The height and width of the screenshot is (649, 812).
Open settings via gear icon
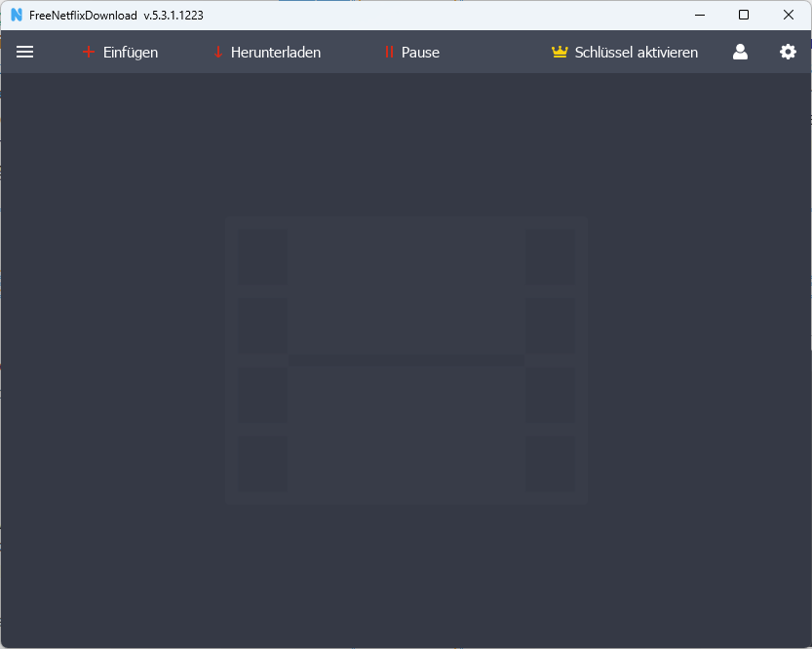pyautogui.click(x=788, y=52)
